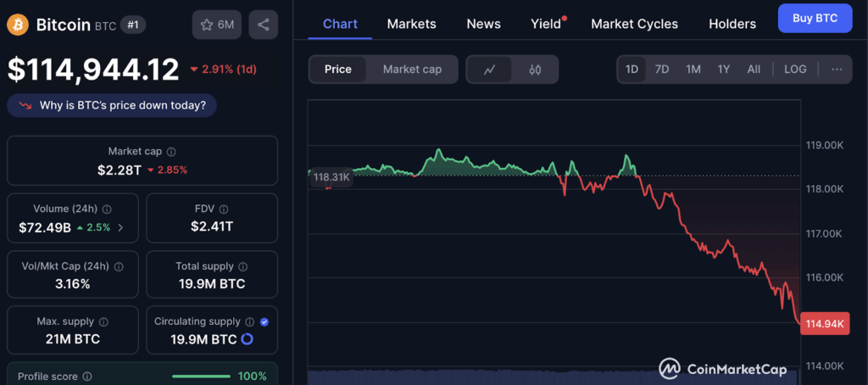Click the Buy BTC button
868x385 pixels.
pyautogui.click(x=815, y=18)
